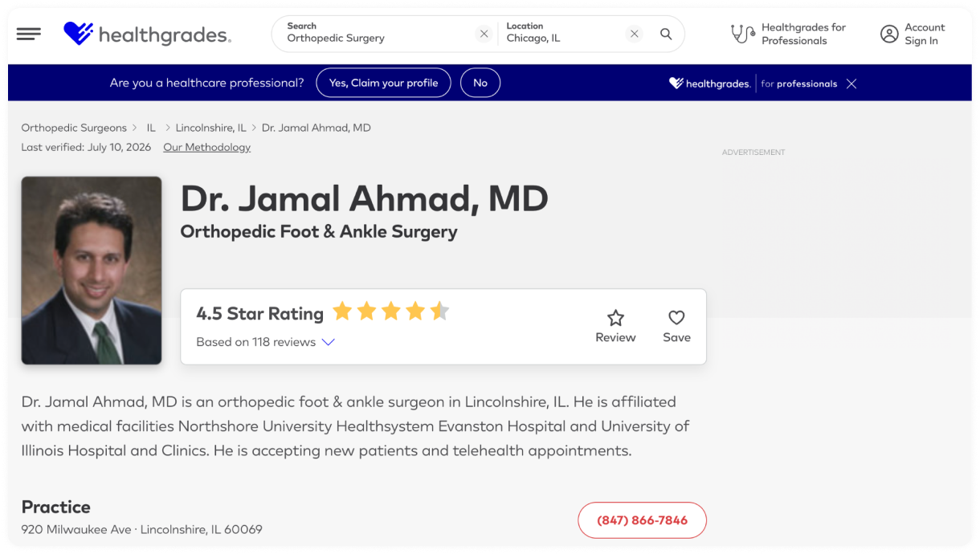Click the No button in banner
Screen dimensions: 980x554
point(480,83)
